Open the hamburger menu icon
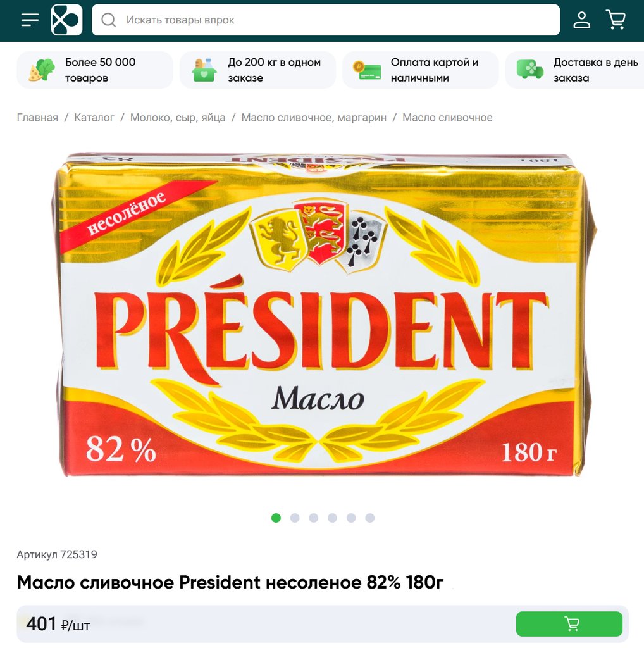The image size is (644, 648). (30, 20)
